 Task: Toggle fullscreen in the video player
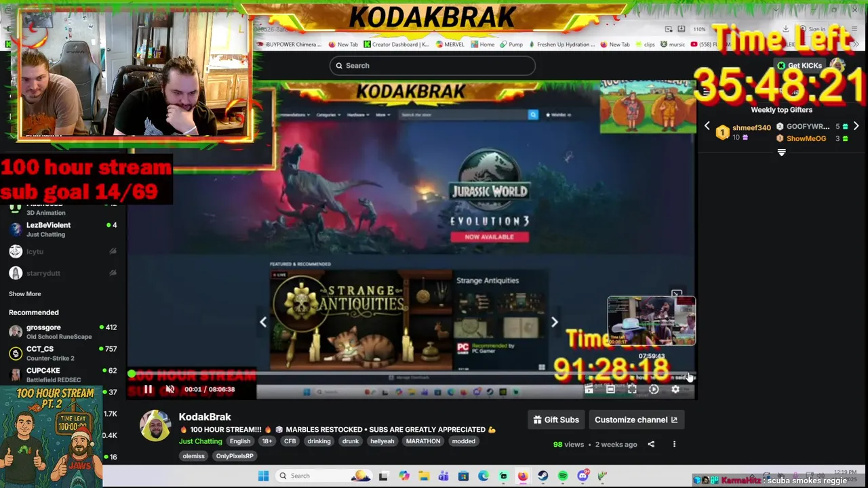click(632, 390)
